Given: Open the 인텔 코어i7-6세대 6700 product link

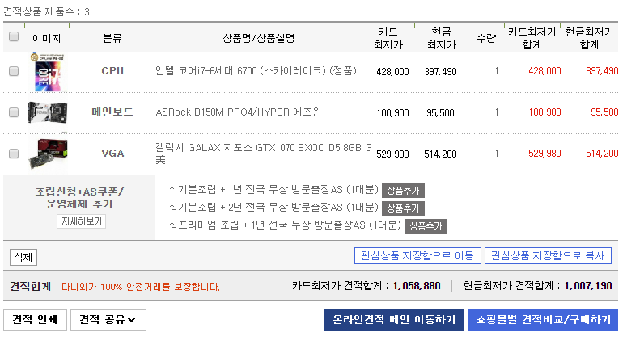Looking at the screenshot, I should click(256, 71).
